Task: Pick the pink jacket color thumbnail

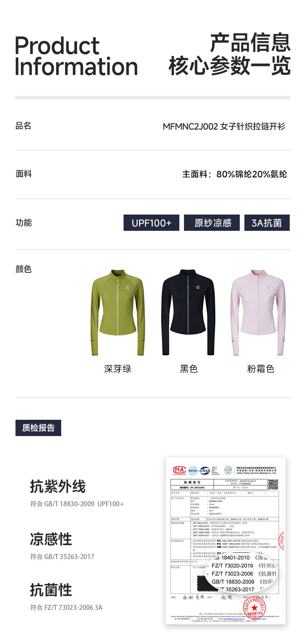Action: click(x=258, y=312)
